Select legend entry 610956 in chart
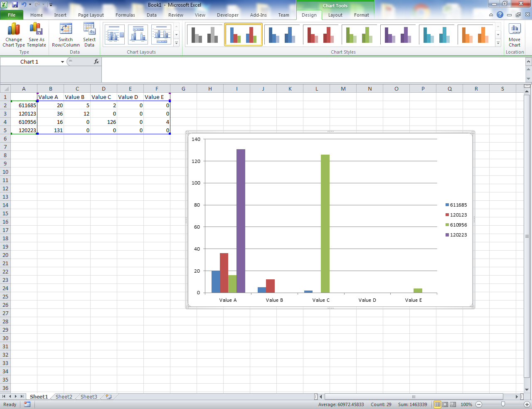The width and height of the screenshot is (532, 409). (x=456, y=225)
